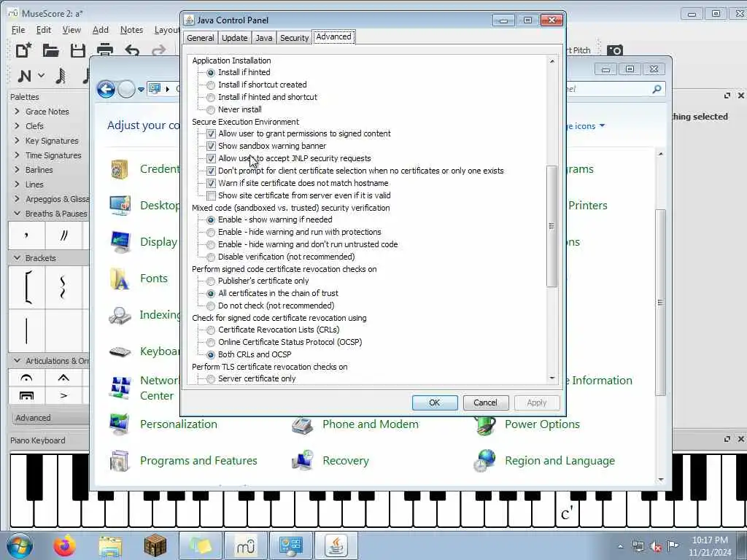
Task: Open Advanced workspace dropdown in MuseScore
Action: [50, 418]
